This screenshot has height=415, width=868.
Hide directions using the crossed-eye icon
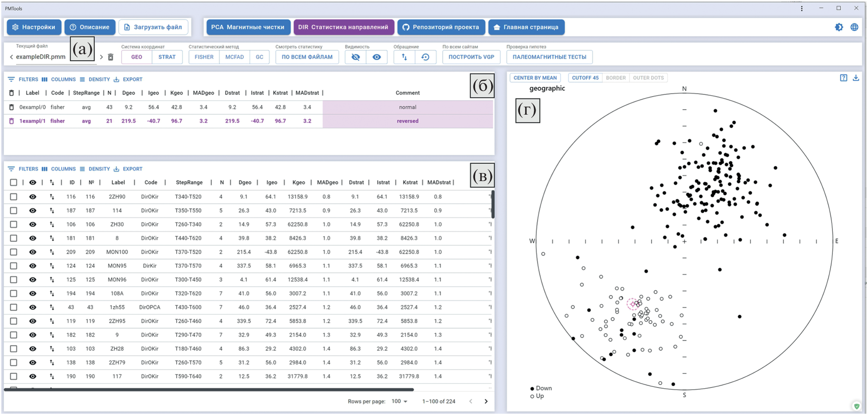pos(356,57)
